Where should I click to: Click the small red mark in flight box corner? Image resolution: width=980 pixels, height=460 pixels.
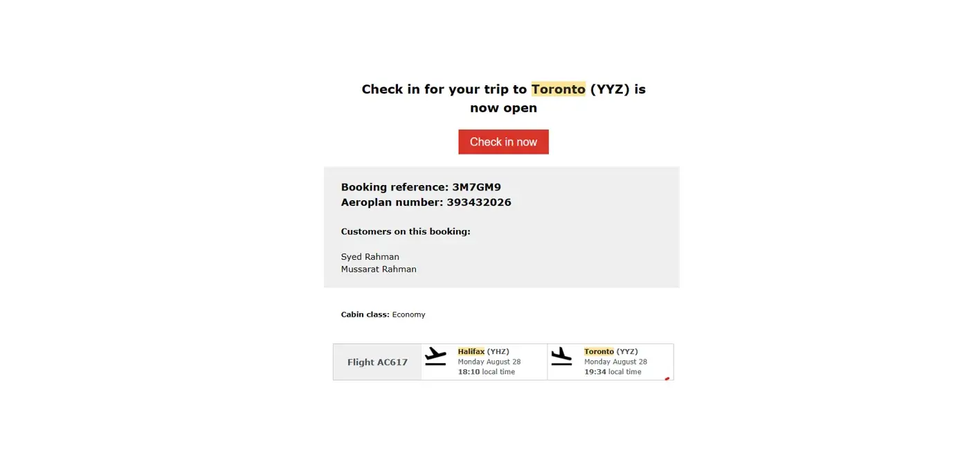(x=667, y=378)
